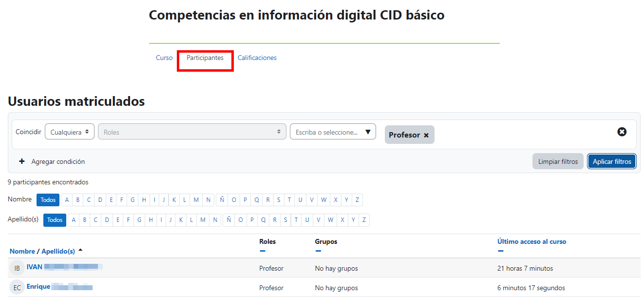
Task: Open the Calificaciones tab
Action: tap(257, 58)
